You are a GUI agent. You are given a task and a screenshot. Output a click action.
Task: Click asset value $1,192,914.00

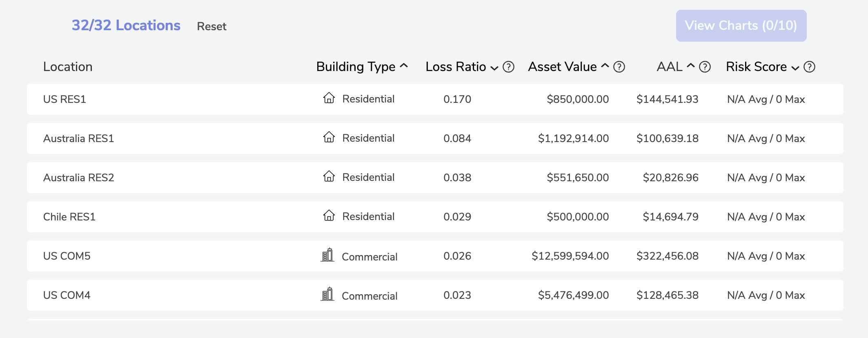click(x=573, y=138)
